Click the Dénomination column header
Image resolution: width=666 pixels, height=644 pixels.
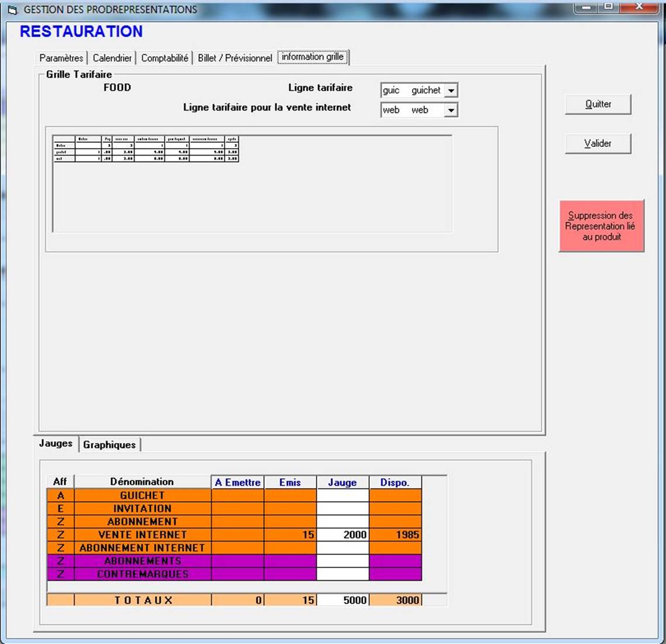click(142, 482)
